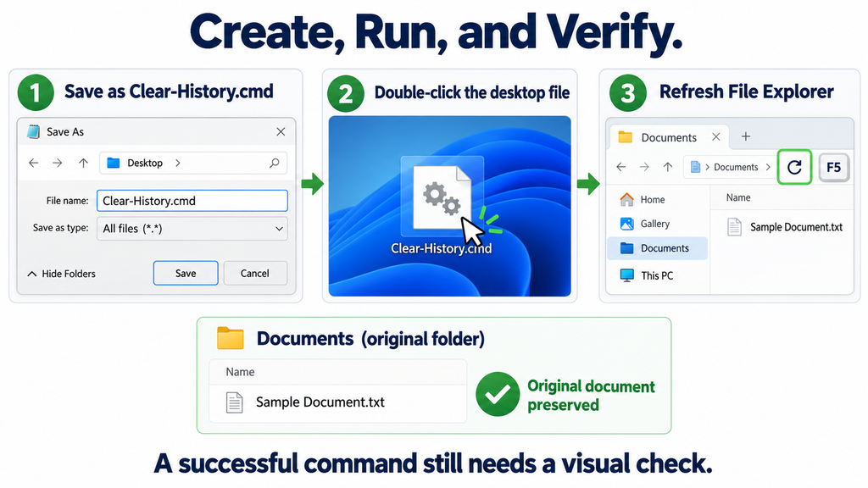Close the Save As dialog
868x488 pixels.
coord(281,131)
